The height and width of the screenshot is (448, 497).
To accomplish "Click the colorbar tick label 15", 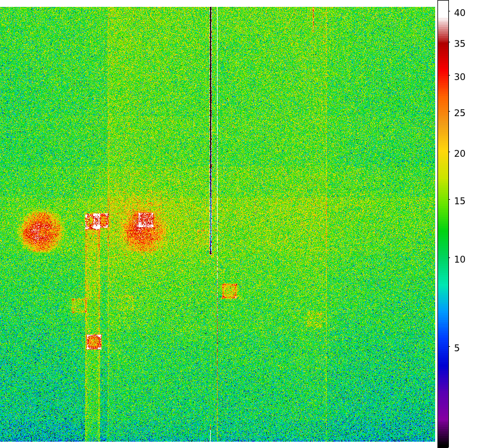I will (x=460, y=201).
